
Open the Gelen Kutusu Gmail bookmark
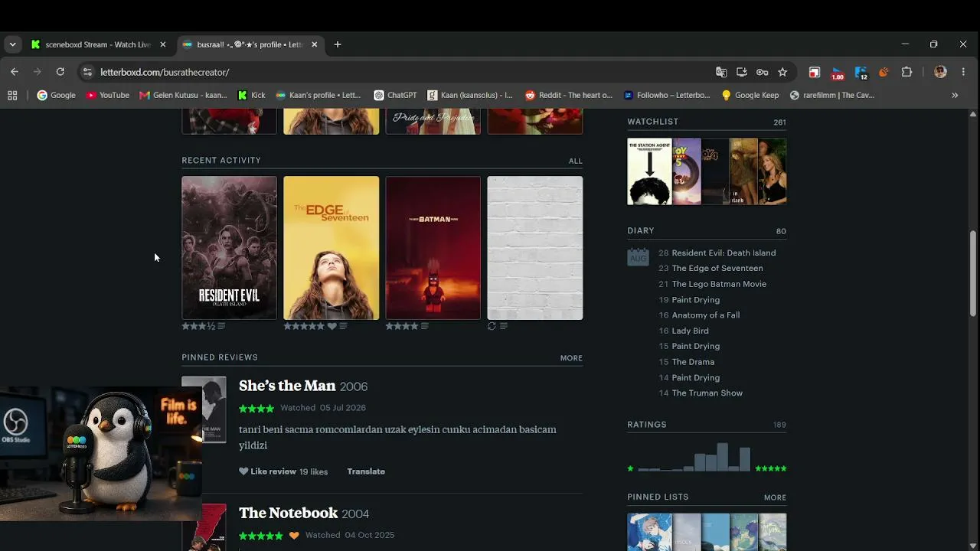[x=183, y=96]
